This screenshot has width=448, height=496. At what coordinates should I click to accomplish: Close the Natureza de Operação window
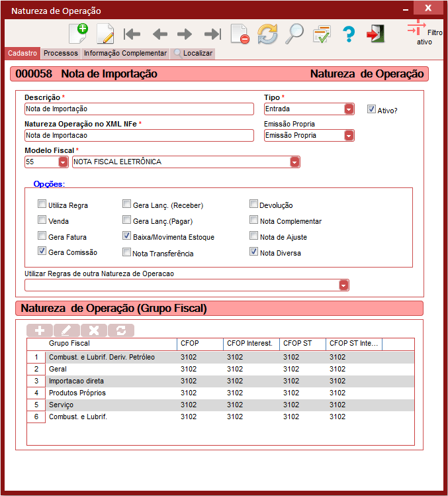click(x=428, y=8)
